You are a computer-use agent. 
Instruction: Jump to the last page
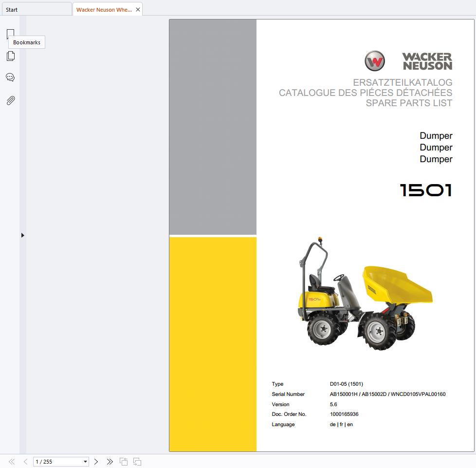pyautogui.click(x=110, y=462)
